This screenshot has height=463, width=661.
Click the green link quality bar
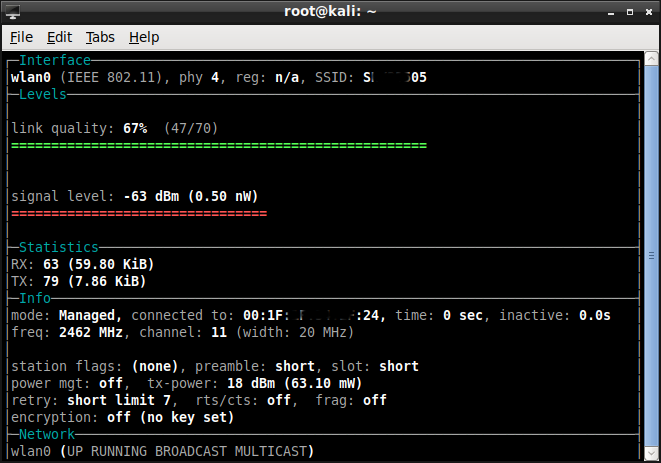point(219,145)
